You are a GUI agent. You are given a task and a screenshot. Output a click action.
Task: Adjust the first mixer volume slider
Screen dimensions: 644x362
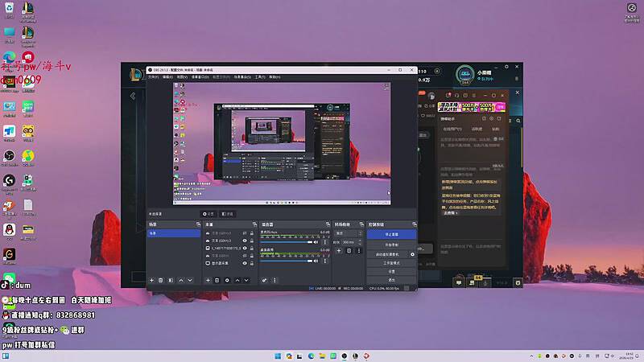[290, 241]
